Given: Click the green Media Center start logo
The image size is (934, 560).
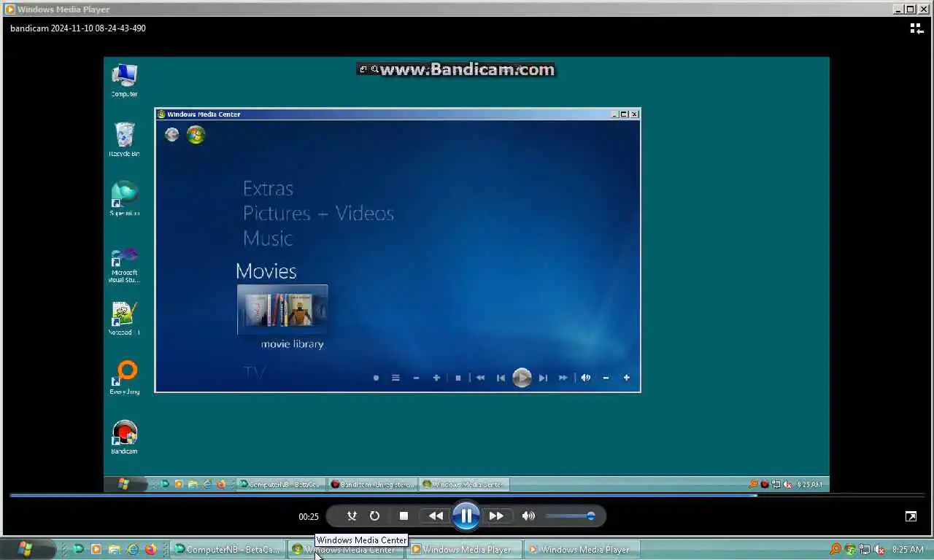Looking at the screenshot, I should click(196, 134).
